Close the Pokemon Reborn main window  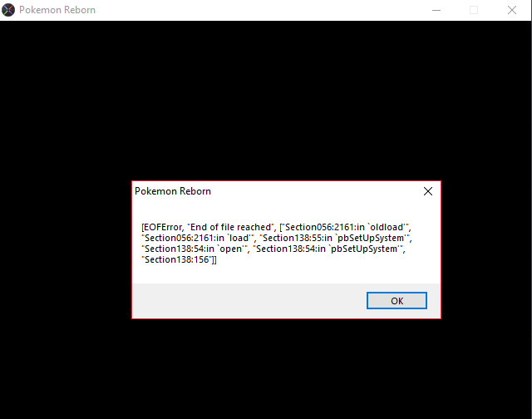(x=512, y=10)
